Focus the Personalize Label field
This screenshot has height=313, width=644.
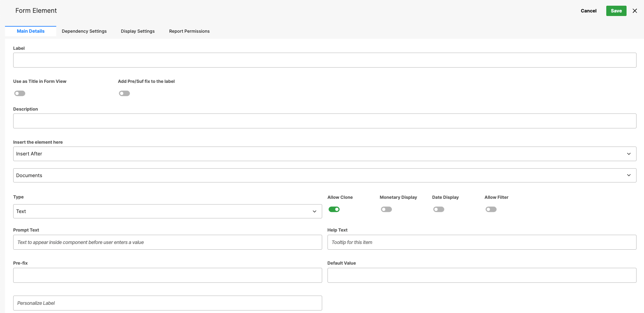[x=168, y=303]
